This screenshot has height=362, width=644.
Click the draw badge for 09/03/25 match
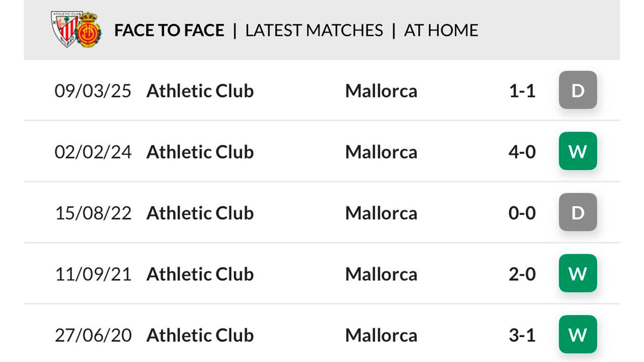(578, 90)
